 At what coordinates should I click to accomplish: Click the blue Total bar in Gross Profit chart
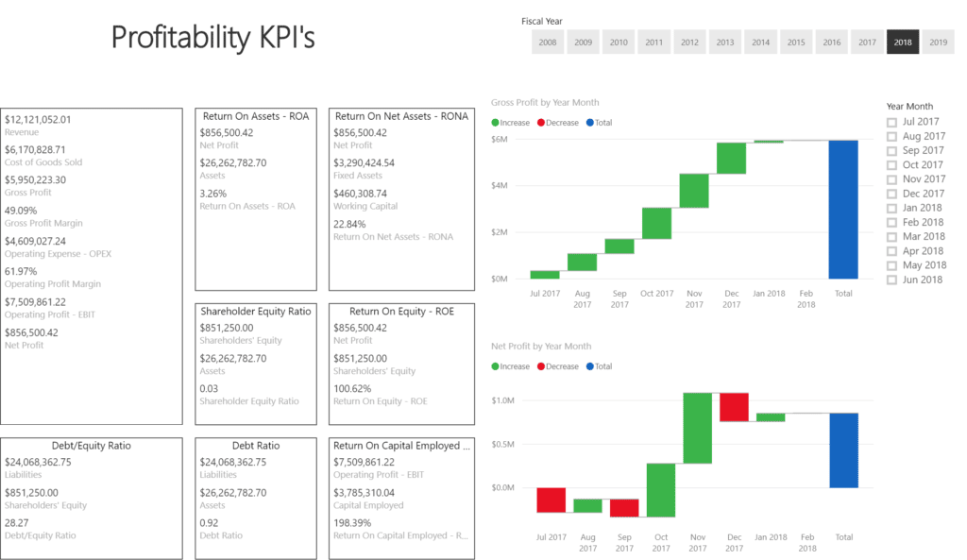pos(843,210)
